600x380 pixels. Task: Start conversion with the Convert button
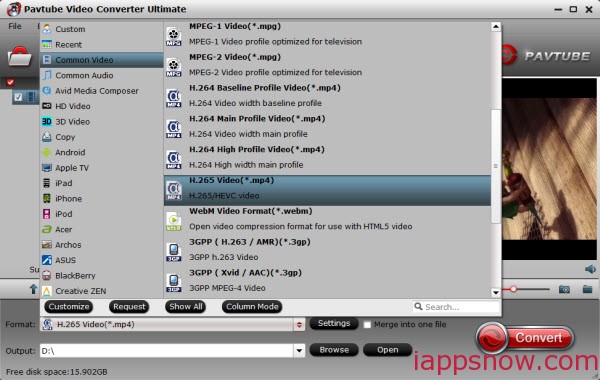[x=525, y=338]
